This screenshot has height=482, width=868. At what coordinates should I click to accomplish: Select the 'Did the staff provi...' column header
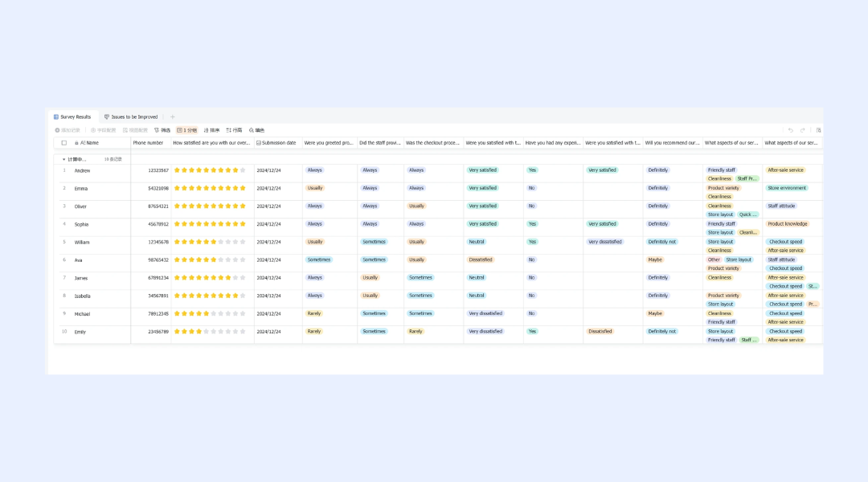point(379,143)
